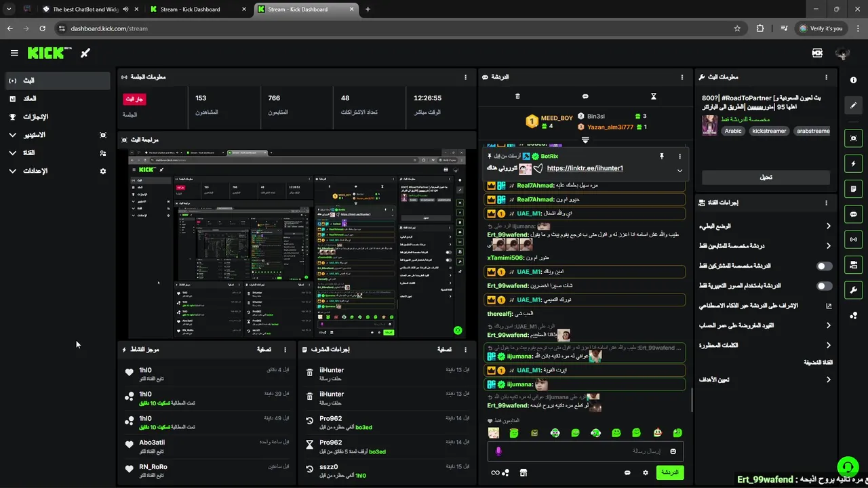This screenshot has width=868, height=488.
Task: Click the pin icon on BotRix message
Action: click(662, 156)
